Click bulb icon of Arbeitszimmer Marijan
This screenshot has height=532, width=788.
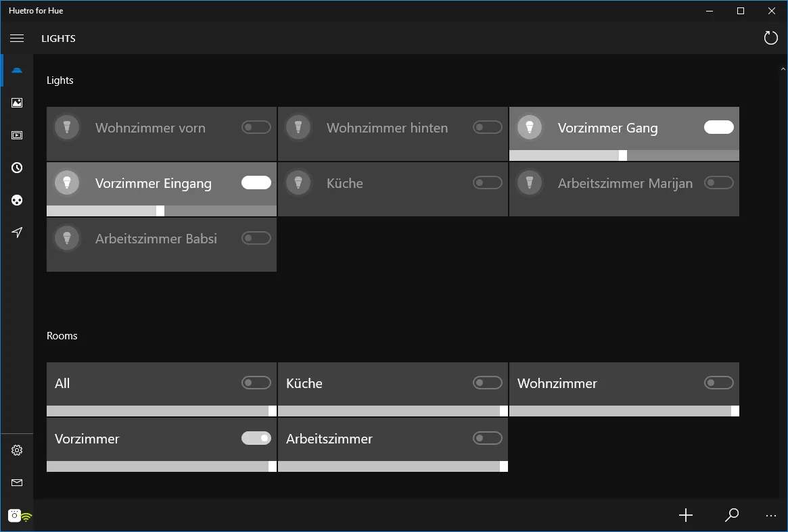[x=529, y=183]
